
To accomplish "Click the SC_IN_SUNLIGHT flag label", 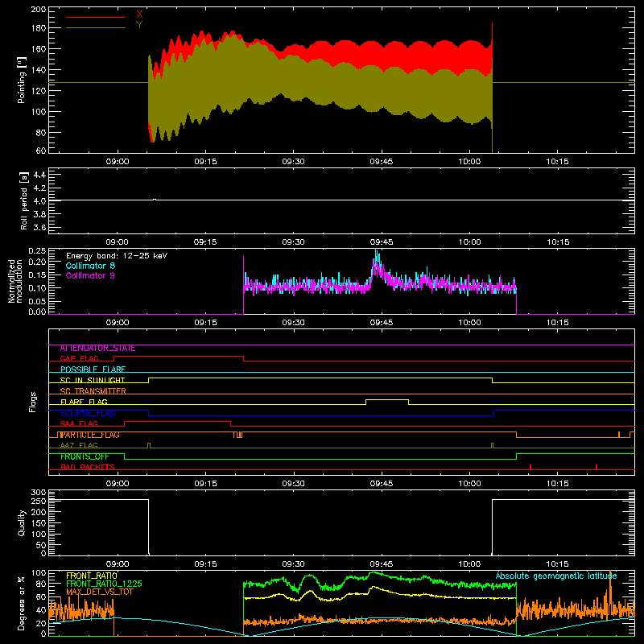I will pyautogui.click(x=93, y=380).
